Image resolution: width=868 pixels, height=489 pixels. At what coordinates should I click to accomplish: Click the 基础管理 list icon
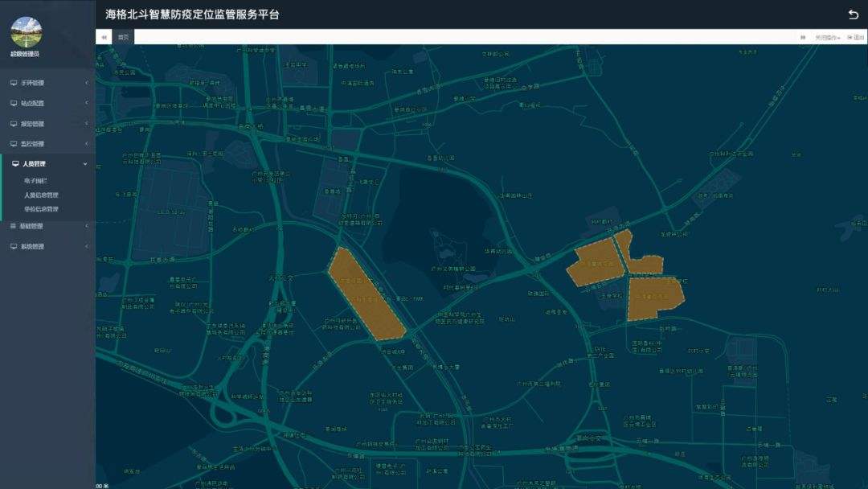pos(12,226)
